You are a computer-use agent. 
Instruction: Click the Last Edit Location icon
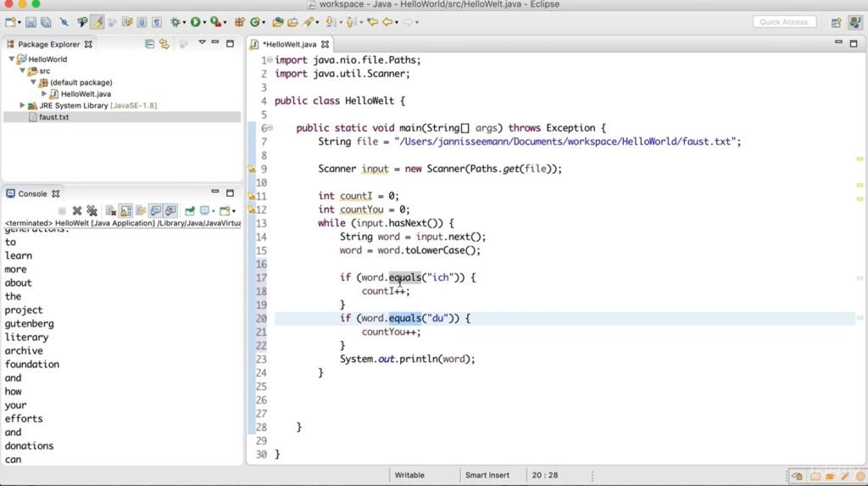(373, 22)
